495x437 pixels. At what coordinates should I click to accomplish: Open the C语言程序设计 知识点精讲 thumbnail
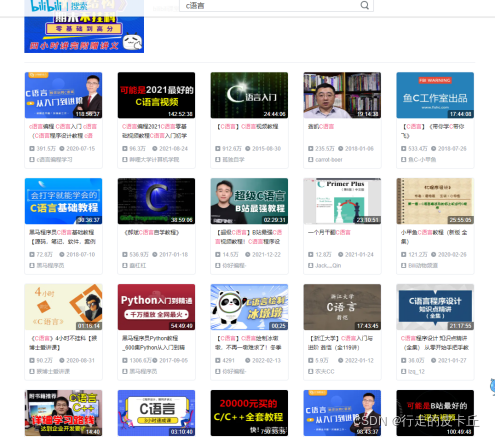pos(435,307)
